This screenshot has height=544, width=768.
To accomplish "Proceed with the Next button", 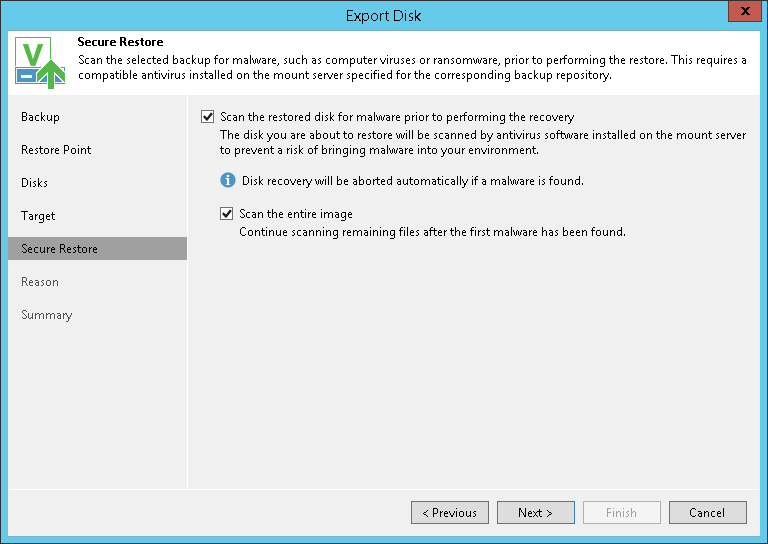I will pyautogui.click(x=535, y=513).
